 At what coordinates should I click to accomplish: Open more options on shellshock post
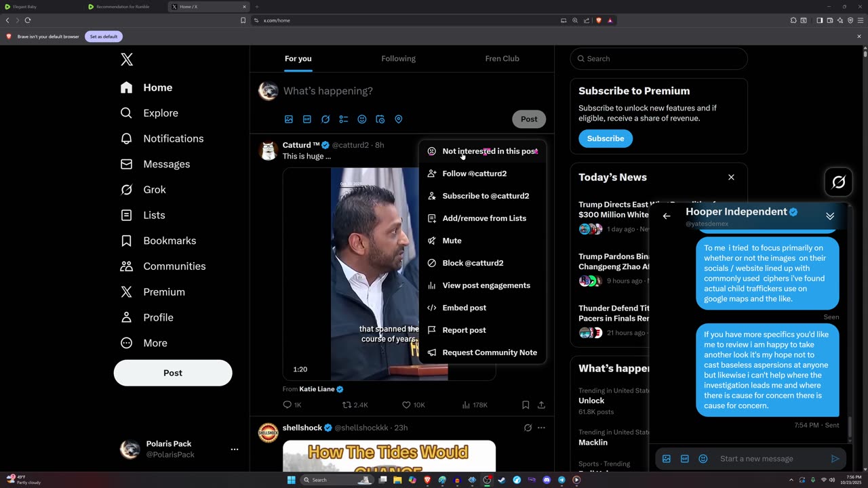[541, 428]
